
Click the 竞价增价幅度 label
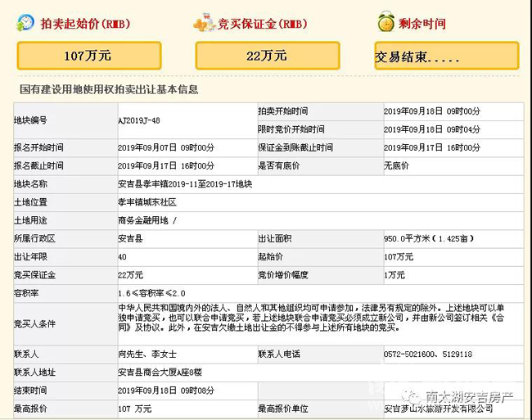tap(282, 275)
